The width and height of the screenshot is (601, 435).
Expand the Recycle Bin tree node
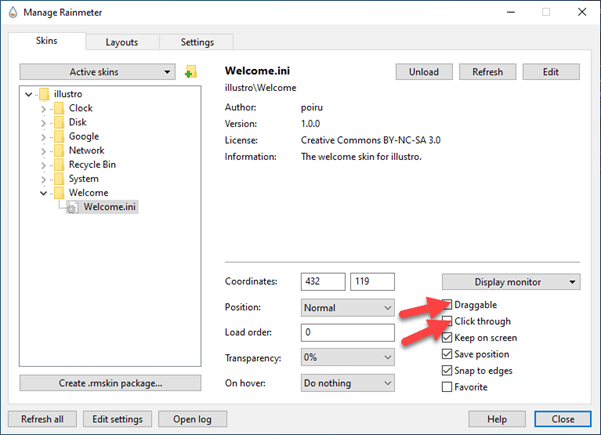point(43,166)
